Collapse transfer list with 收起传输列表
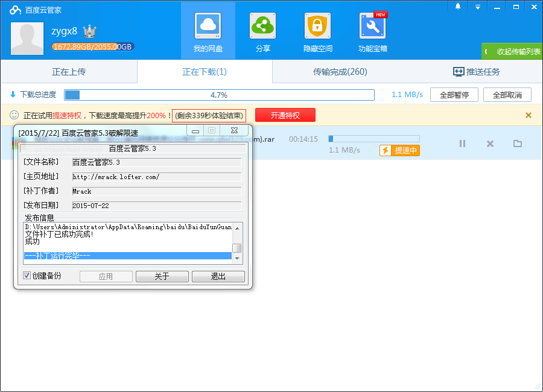The image size is (543, 392). pyautogui.click(x=512, y=51)
